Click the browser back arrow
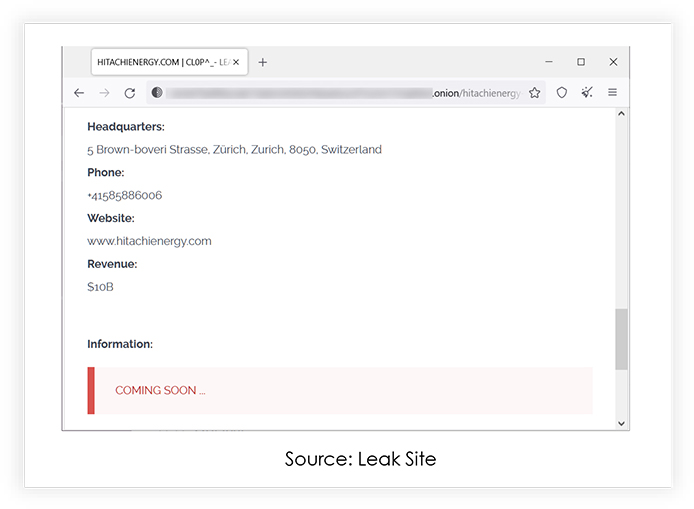This screenshot has height=509, width=694. pos(79,93)
